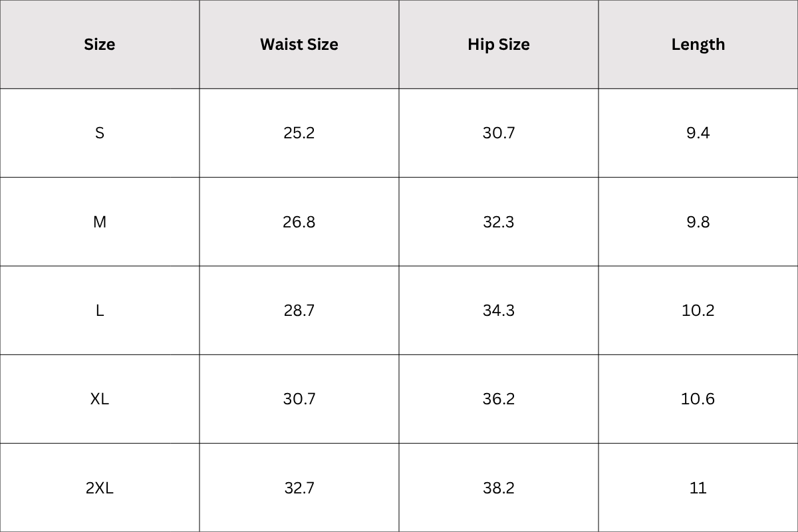
Task: Select the Length header cell
Action: coord(698,45)
